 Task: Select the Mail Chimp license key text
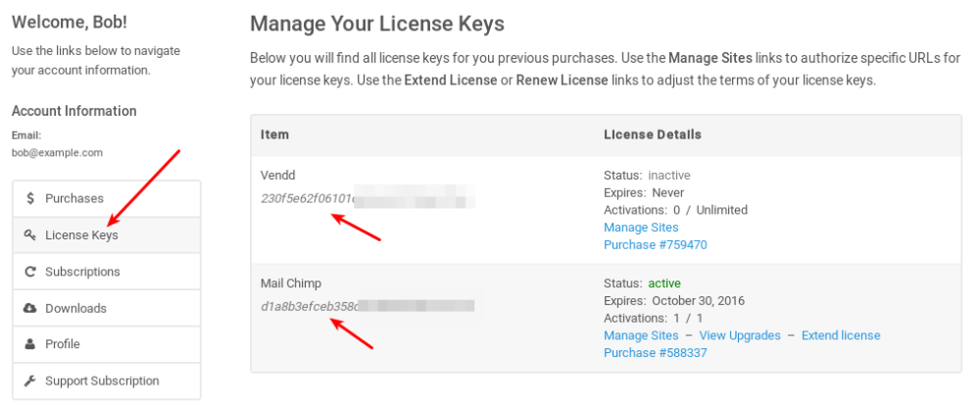point(308,306)
